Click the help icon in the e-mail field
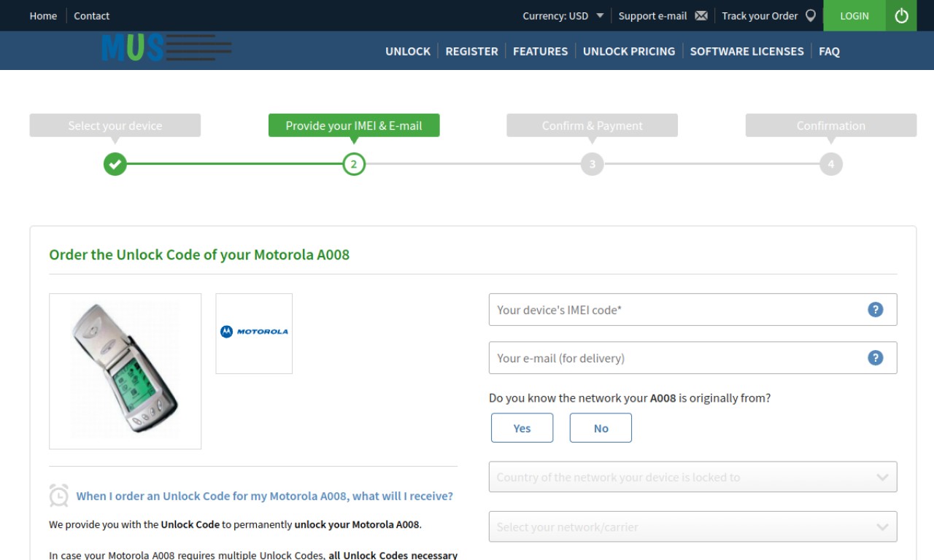The width and height of the screenshot is (934, 560). [x=876, y=357]
